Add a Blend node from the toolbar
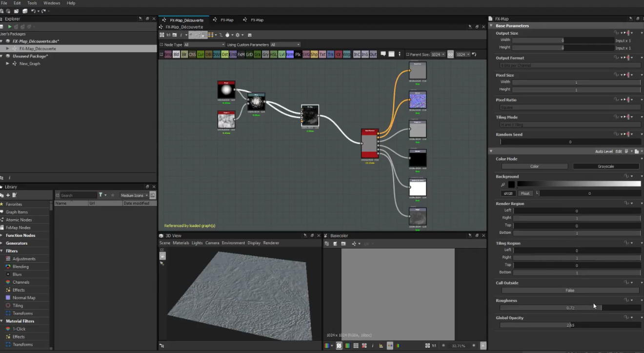Screen dimensions: 644x353 (176, 54)
